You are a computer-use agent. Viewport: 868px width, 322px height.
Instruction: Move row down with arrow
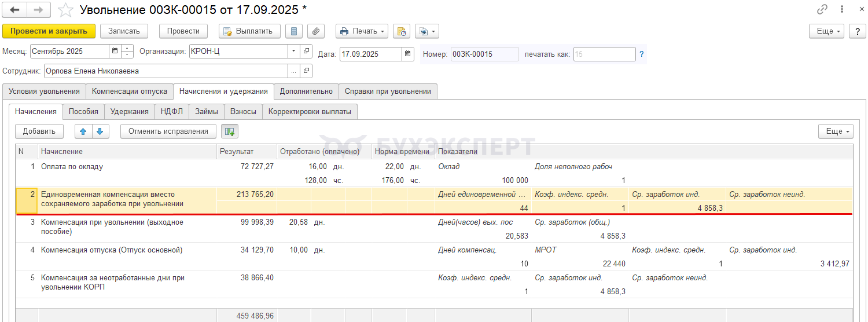tap(100, 131)
